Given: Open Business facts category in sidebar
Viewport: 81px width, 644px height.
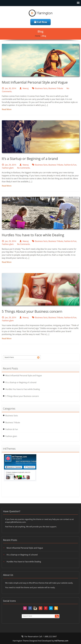Looking at the screenshot, I should [12, 416].
